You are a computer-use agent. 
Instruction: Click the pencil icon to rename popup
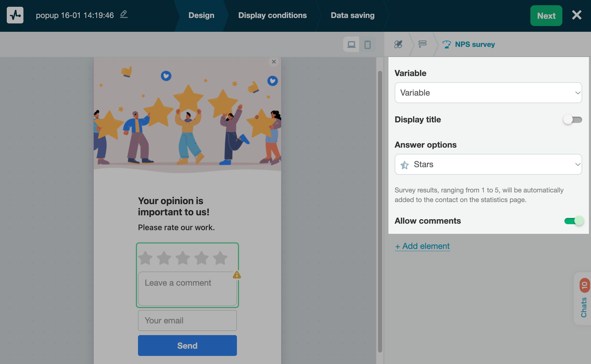click(124, 14)
